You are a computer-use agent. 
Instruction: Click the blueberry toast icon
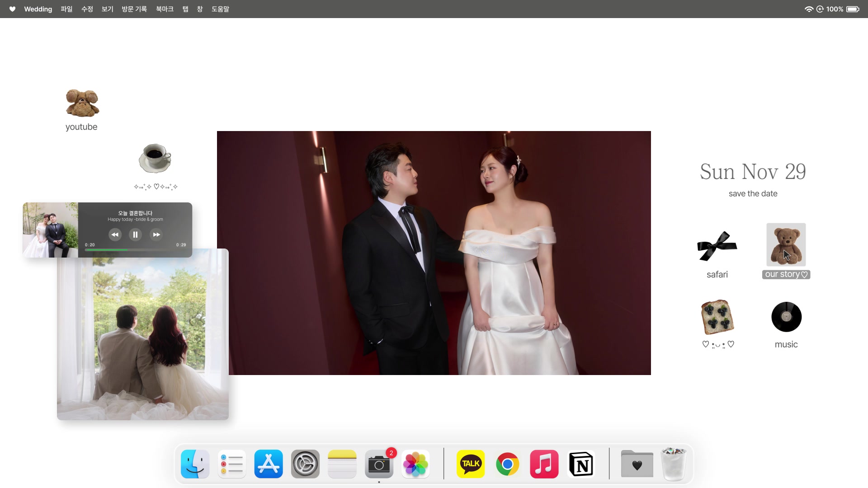(x=717, y=317)
